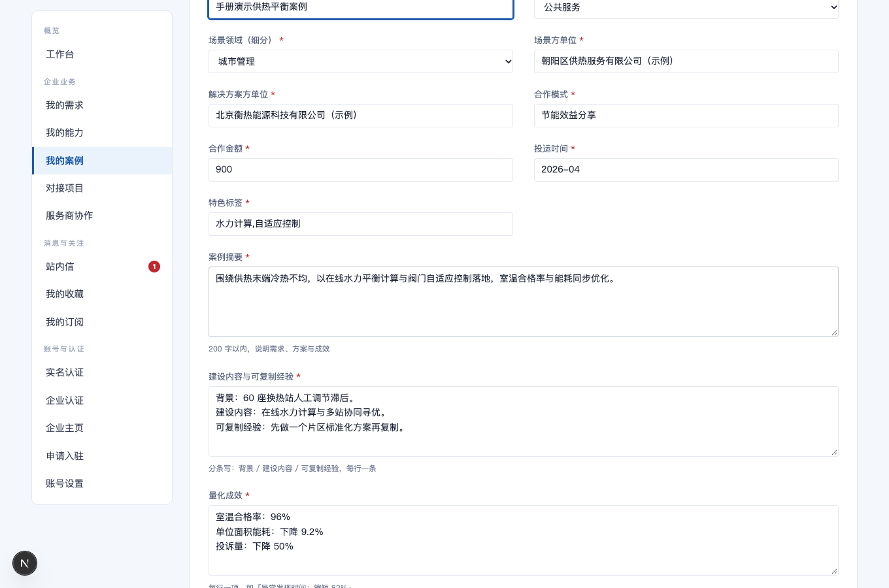Open 账号设置 page
Screen dimensions: 889x588
pos(102,483)
